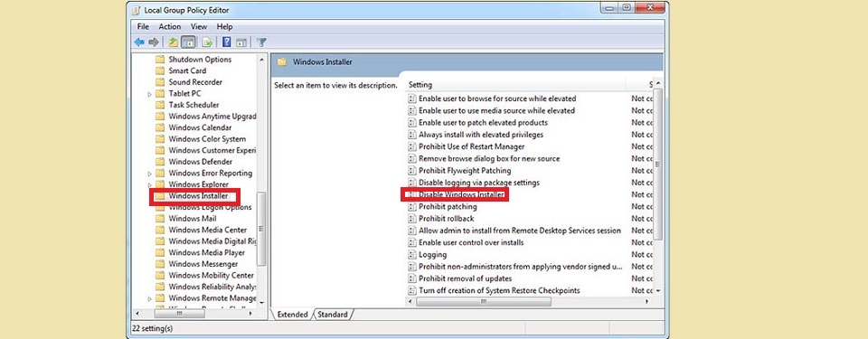Select Windows Mobility Center in tree
Screen dimensions: 868x339
[211, 276]
